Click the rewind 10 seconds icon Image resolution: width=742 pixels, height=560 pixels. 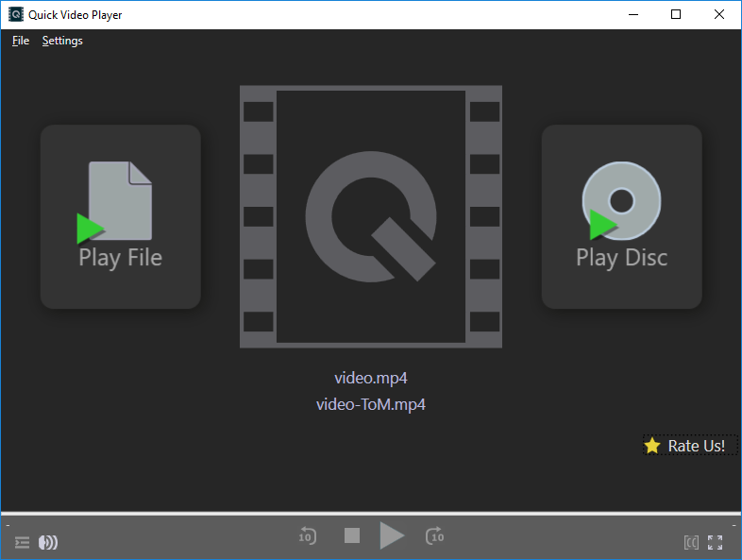point(307,535)
